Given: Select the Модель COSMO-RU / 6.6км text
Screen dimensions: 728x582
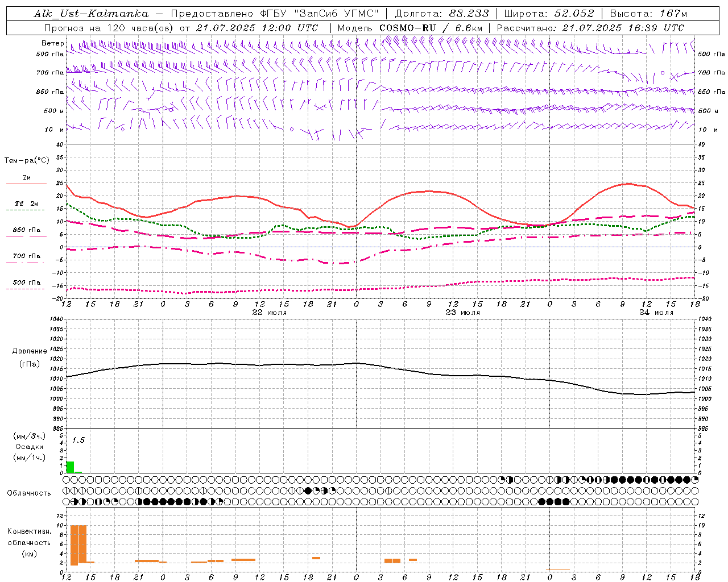Looking at the screenshot, I should (x=410, y=28).
